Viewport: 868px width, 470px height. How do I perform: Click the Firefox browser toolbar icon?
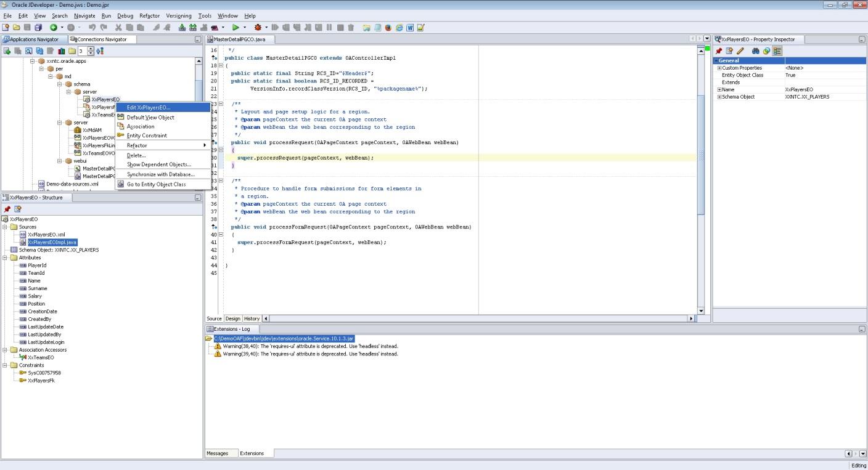point(388,27)
